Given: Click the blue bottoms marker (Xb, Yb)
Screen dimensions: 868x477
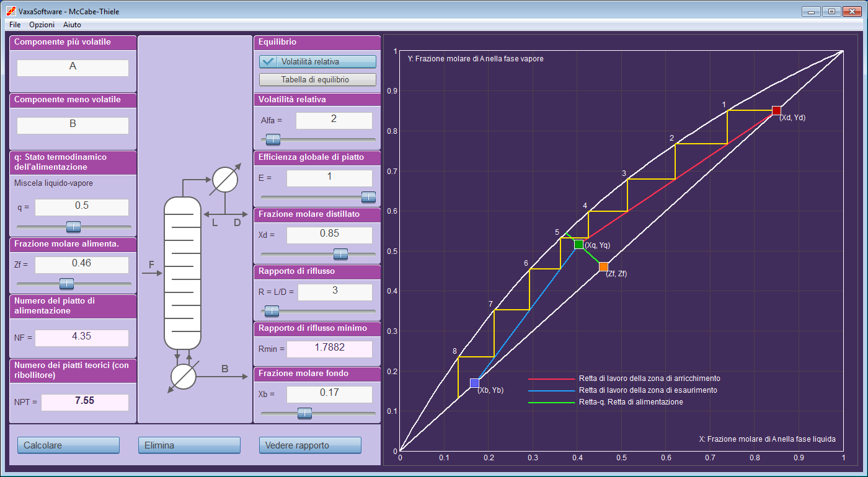Looking at the screenshot, I should click(x=474, y=383).
